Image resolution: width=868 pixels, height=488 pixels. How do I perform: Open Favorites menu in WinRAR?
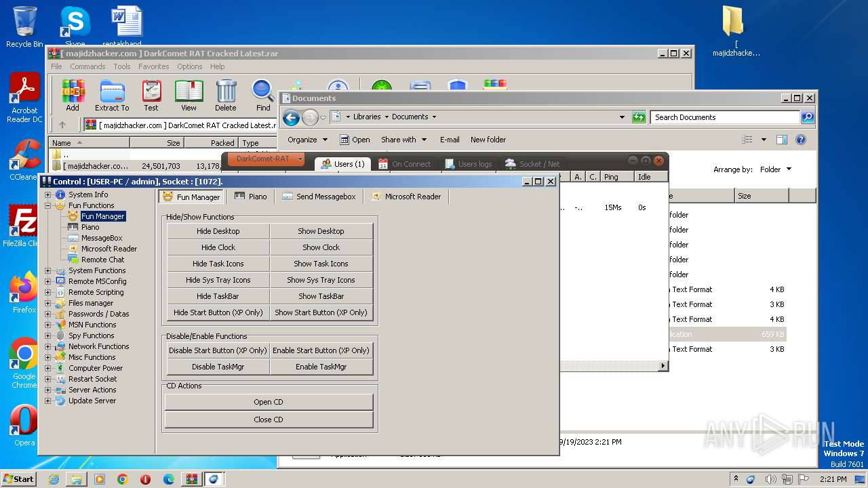[x=154, y=66]
